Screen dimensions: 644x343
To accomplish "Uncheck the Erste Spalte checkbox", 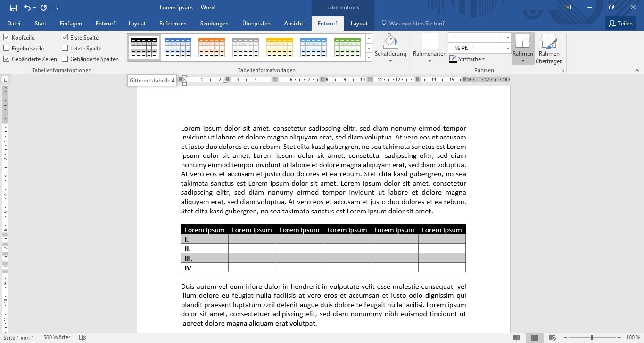I will [65, 37].
